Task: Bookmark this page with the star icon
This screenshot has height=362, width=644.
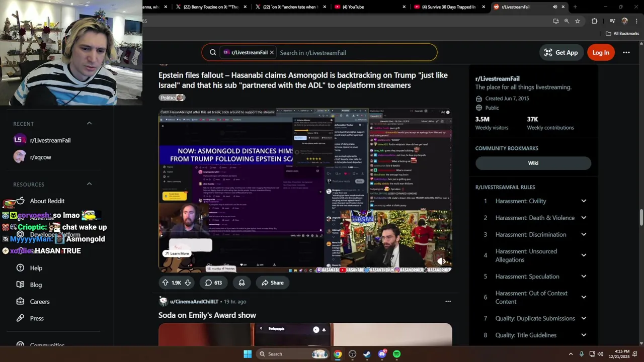Action: (578, 21)
